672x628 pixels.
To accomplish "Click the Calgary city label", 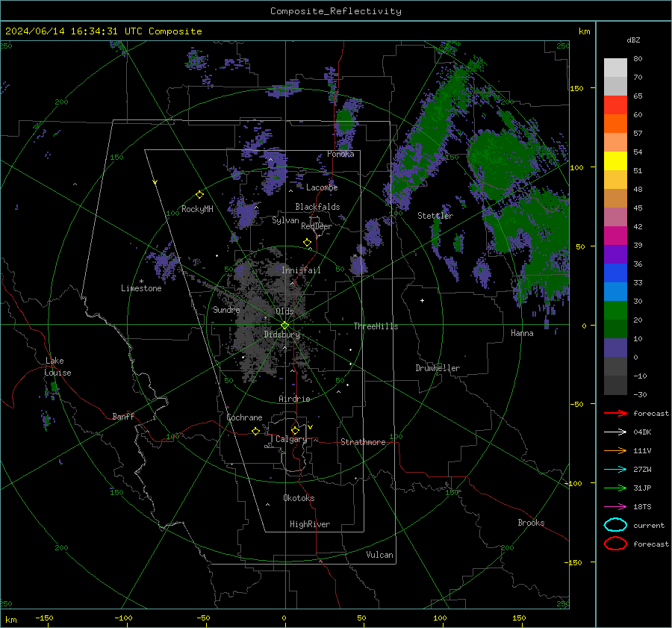I will pos(291,439).
